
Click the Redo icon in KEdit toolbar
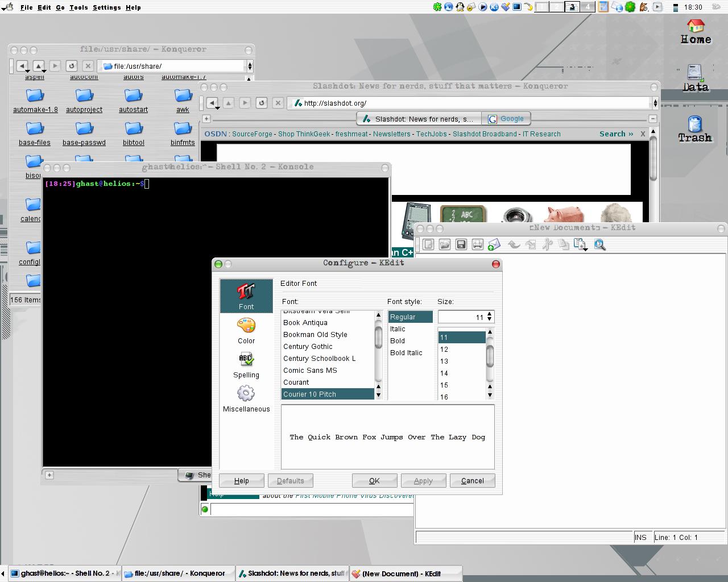click(531, 244)
